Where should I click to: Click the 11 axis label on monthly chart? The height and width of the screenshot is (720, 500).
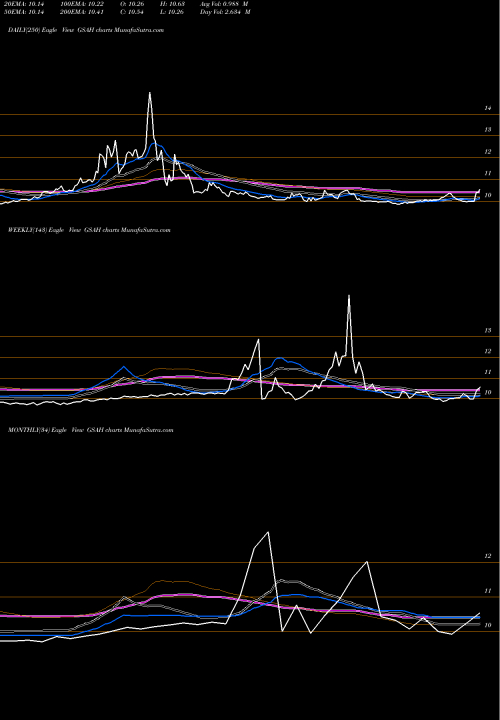488,591
